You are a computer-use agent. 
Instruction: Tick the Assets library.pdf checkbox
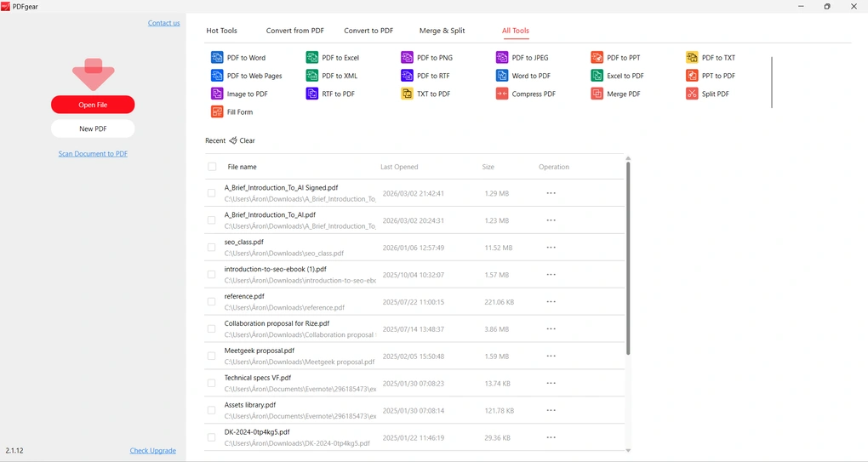(211, 410)
